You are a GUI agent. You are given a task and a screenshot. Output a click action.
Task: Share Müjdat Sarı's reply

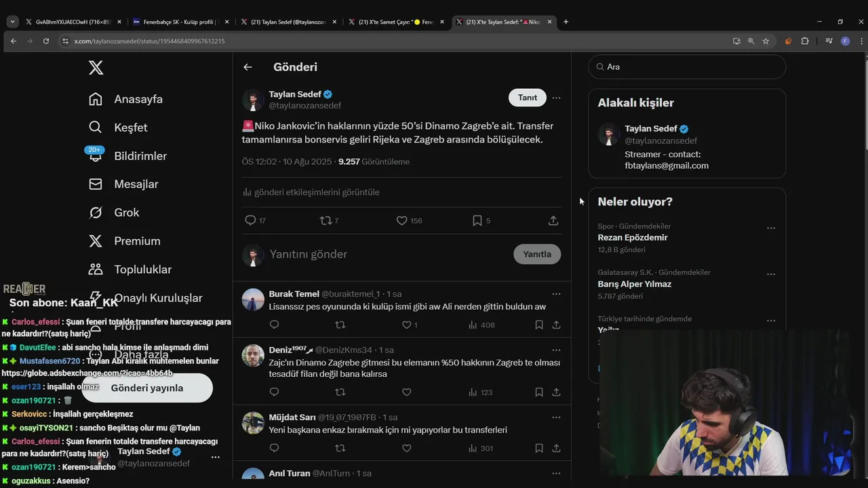click(x=556, y=448)
